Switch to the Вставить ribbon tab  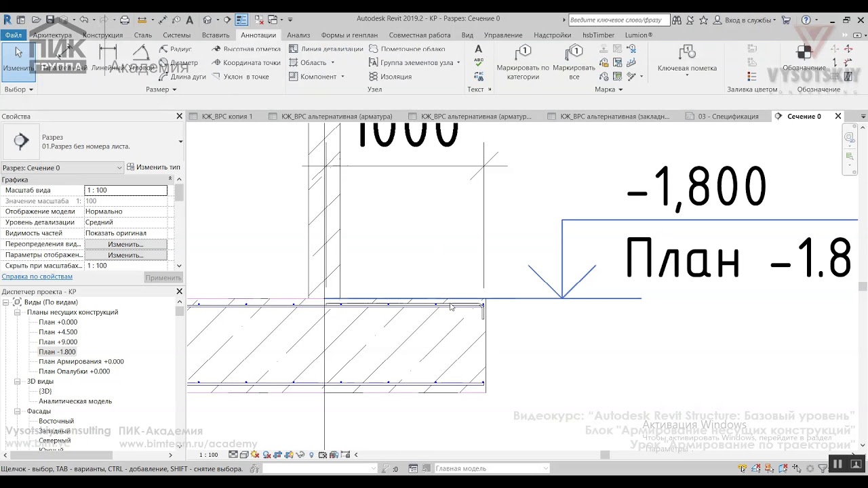coord(216,35)
